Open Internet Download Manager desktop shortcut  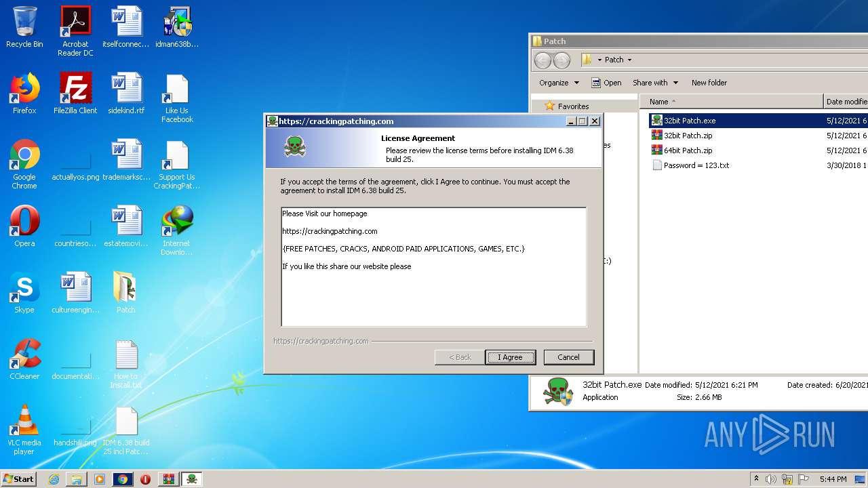tap(177, 230)
